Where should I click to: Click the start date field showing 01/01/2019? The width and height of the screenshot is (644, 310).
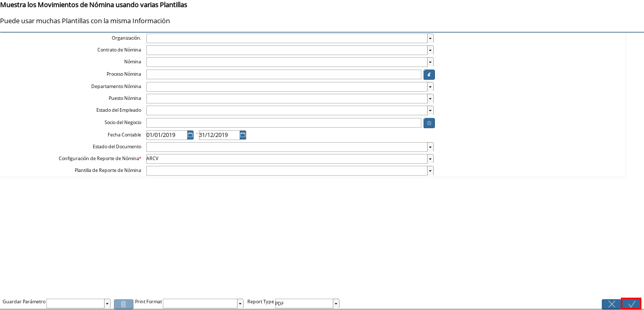pyautogui.click(x=166, y=135)
